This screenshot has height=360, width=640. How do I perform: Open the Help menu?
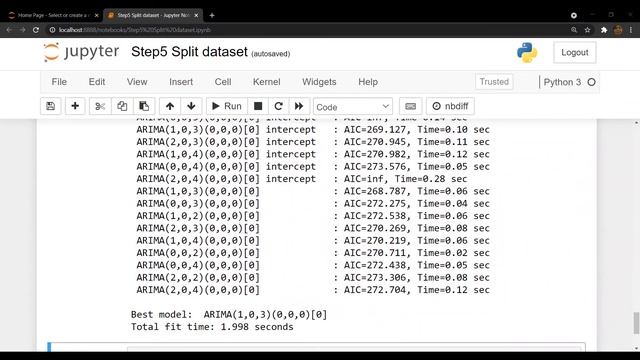(368, 82)
